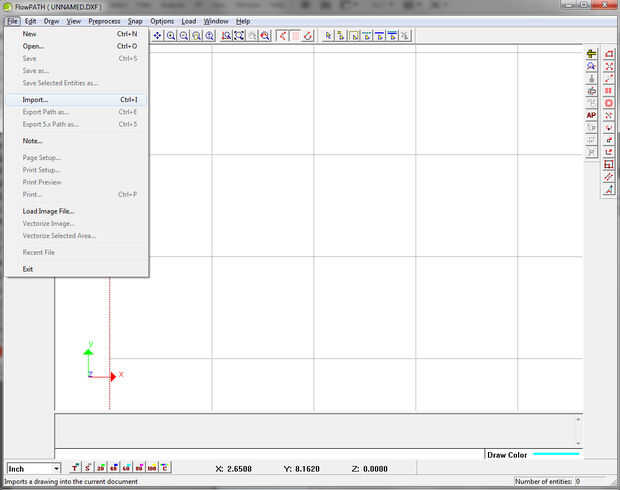Open the Help menu
Viewport: 620px width, 490px height.
243,21
